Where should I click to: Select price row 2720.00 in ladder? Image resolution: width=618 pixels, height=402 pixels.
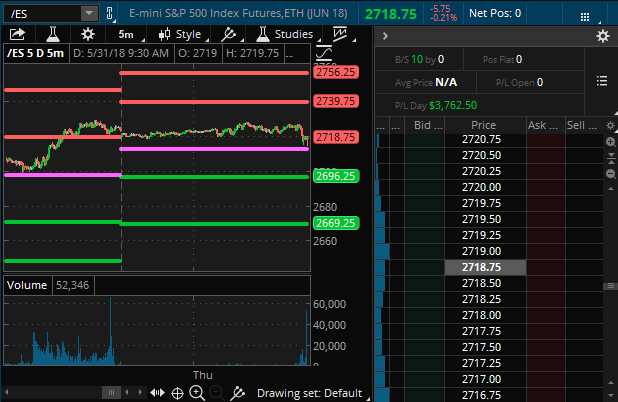tap(483, 187)
